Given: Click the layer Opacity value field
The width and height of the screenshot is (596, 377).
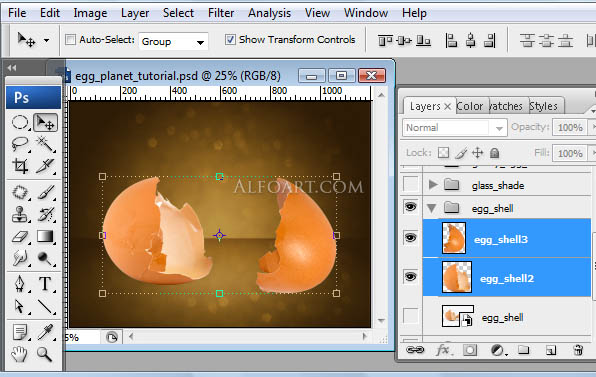Looking at the screenshot, I should tap(570, 127).
